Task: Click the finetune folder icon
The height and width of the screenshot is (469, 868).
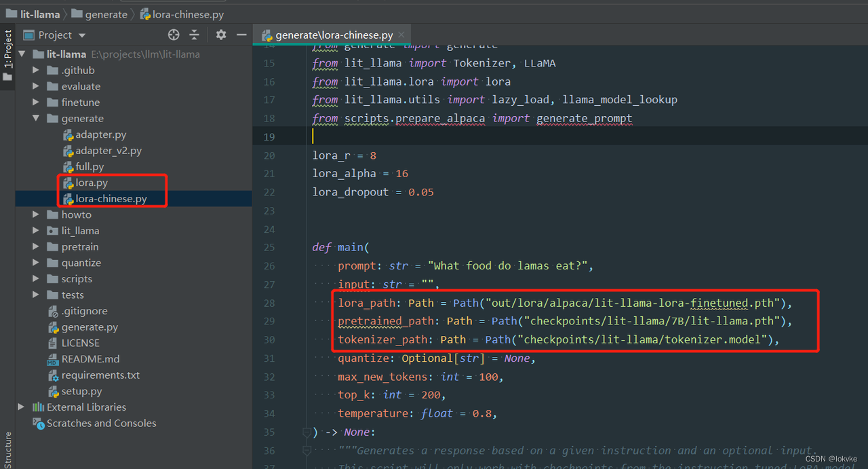Action: click(52, 102)
